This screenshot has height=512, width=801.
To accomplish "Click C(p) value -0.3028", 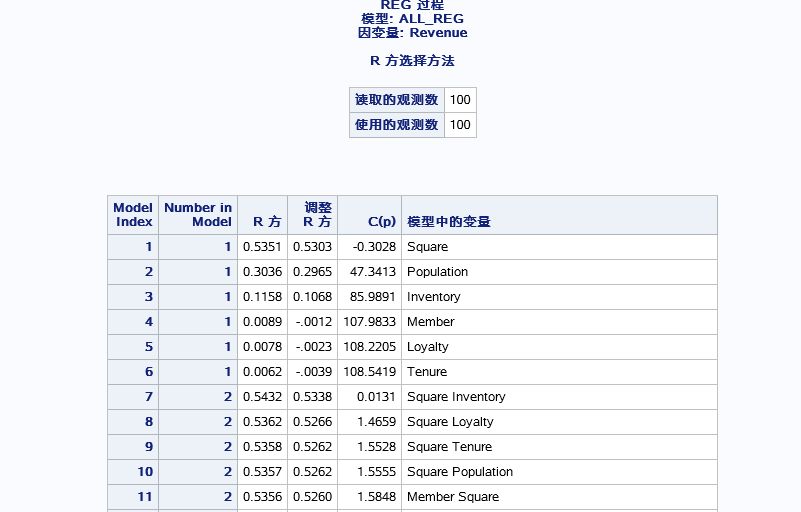I will tap(369, 247).
